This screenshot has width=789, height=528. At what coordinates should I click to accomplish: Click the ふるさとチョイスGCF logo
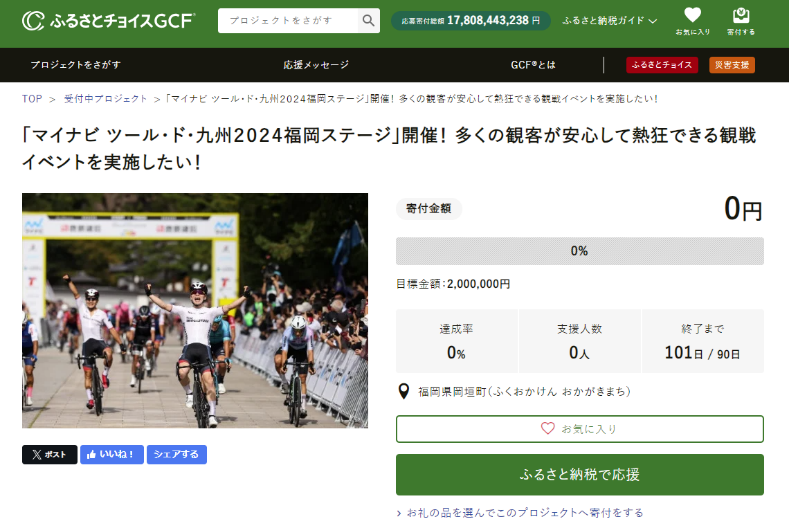pyautogui.click(x=109, y=20)
